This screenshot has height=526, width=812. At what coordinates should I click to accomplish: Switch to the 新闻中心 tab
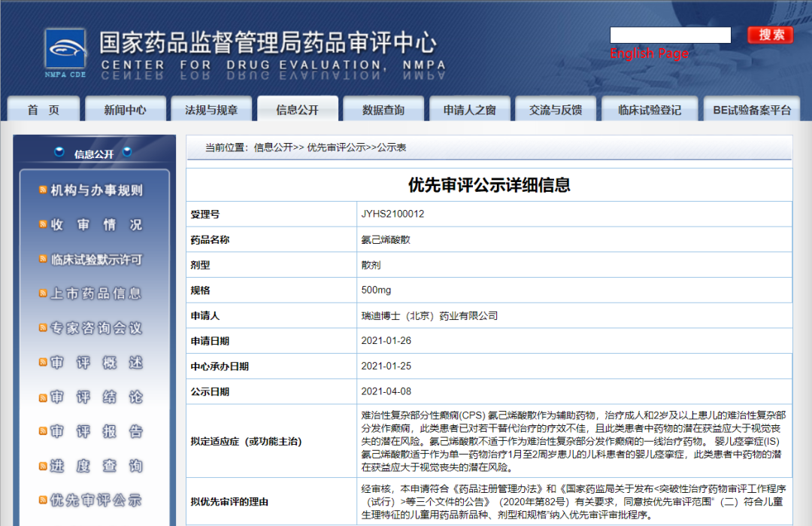click(x=126, y=110)
